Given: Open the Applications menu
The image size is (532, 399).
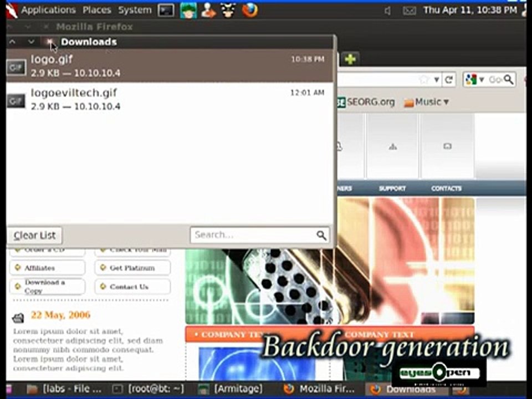Looking at the screenshot, I should click(x=48, y=10).
